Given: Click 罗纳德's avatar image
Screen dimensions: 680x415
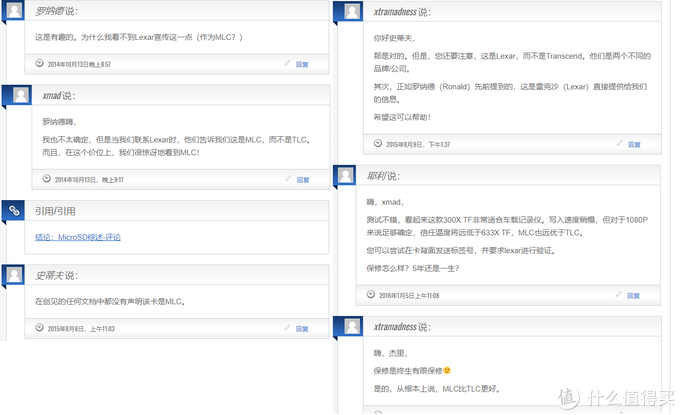Looking at the screenshot, I should coord(14,10).
